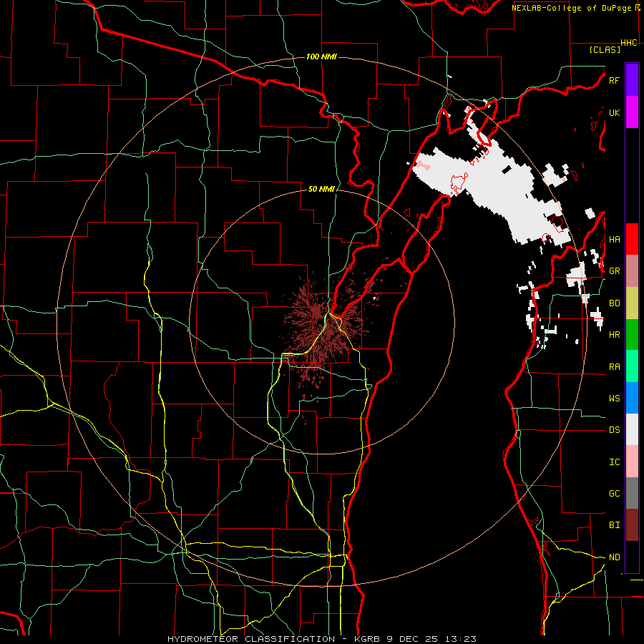644x644 pixels.
Task: Click the ND black legend swatch
Action: [632, 557]
